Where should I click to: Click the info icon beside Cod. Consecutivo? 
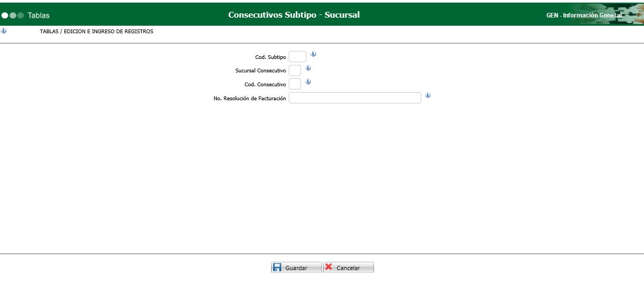click(308, 82)
